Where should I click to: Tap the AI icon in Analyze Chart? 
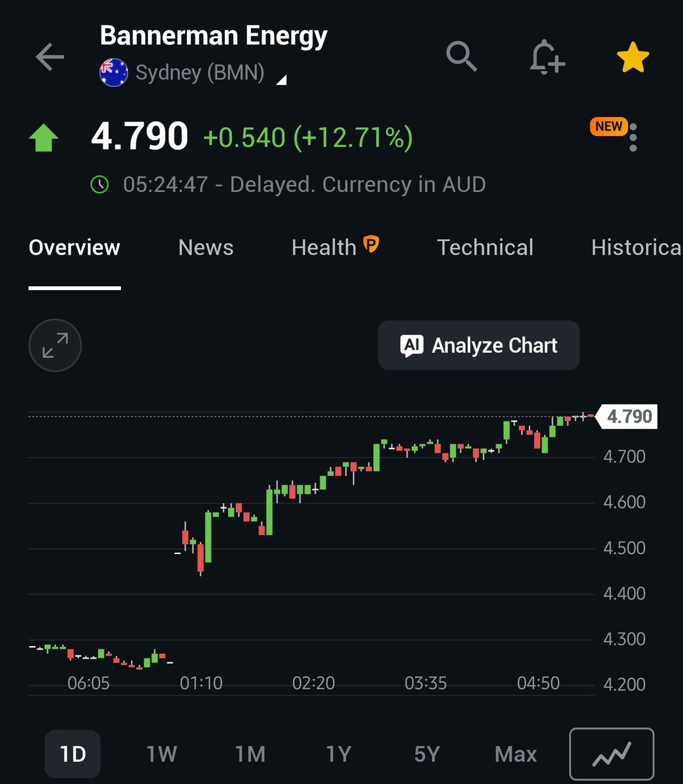(x=412, y=346)
